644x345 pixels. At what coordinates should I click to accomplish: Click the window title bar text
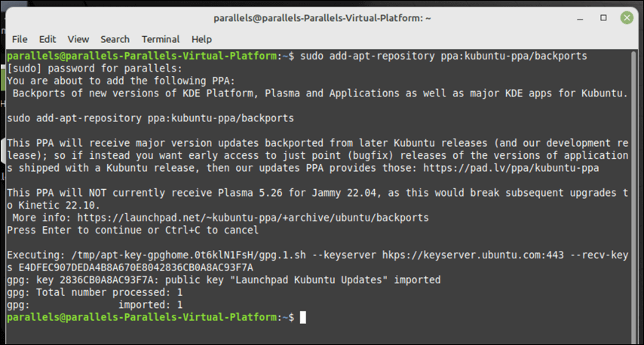click(321, 17)
